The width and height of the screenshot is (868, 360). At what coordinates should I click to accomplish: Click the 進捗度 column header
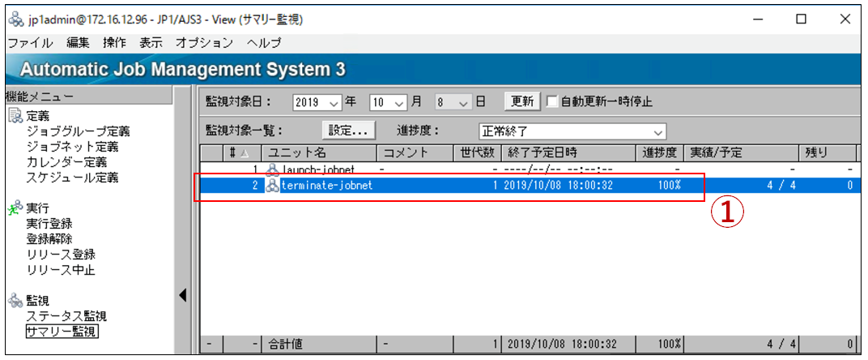660,153
